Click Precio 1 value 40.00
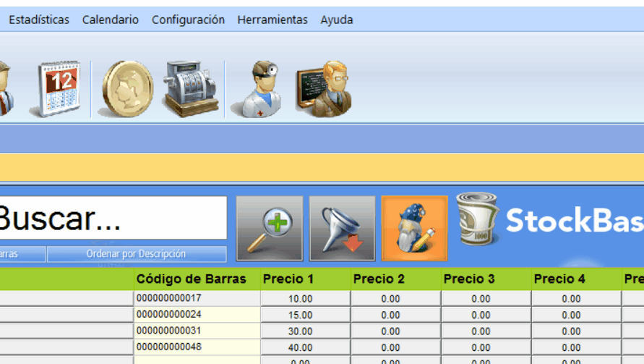This screenshot has width=644, height=364. (x=306, y=347)
